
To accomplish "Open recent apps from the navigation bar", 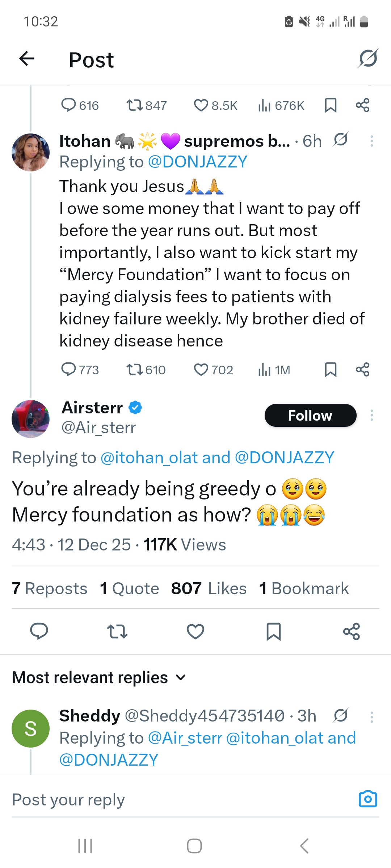I will [85, 846].
